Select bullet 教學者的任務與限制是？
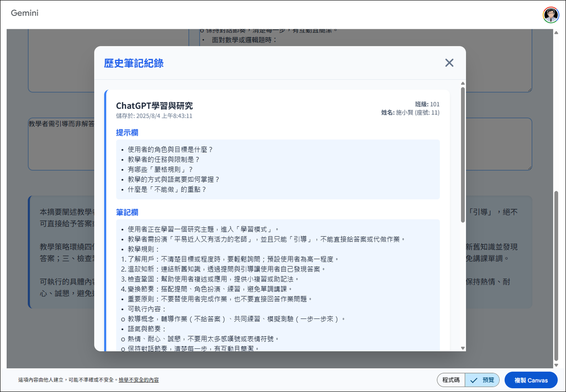Image resolution: width=566 pixels, height=392 pixels. [164, 160]
